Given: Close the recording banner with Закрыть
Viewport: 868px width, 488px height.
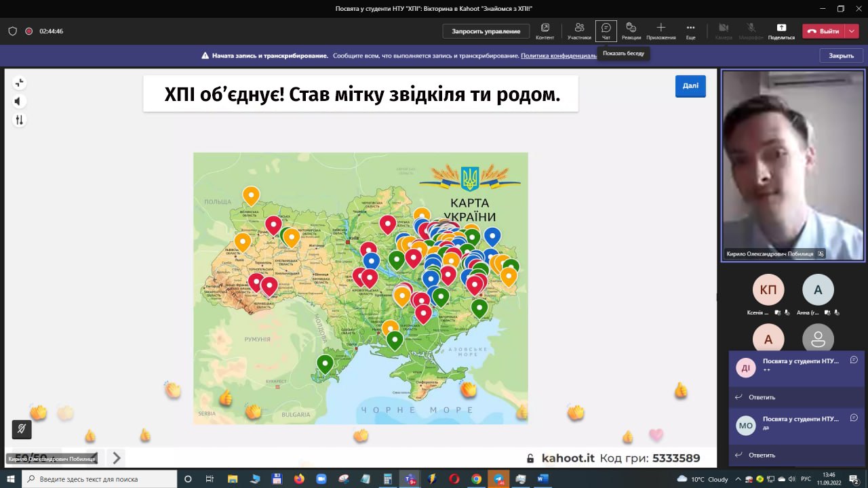Looking at the screenshot, I should (x=841, y=56).
